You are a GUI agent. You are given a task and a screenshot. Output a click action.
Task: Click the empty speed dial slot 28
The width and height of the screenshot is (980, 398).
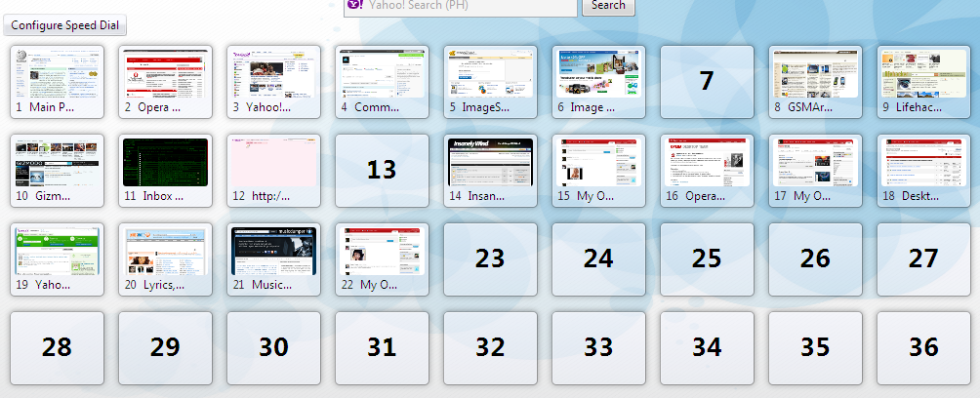(x=57, y=348)
